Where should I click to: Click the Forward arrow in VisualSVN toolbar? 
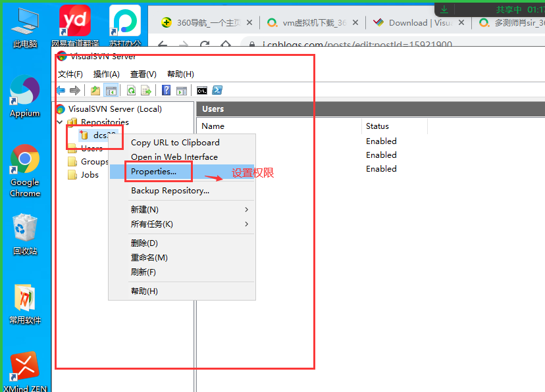[75, 91]
